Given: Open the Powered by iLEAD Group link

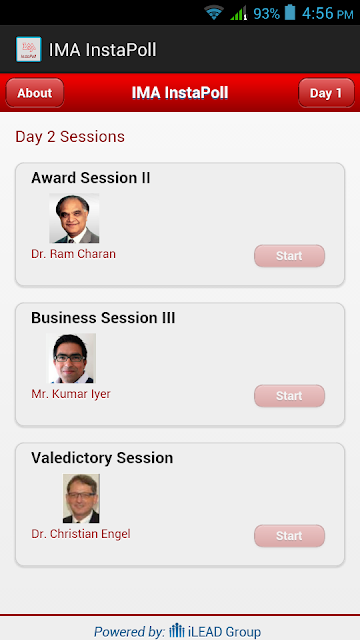Looking at the screenshot, I should (177, 631).
